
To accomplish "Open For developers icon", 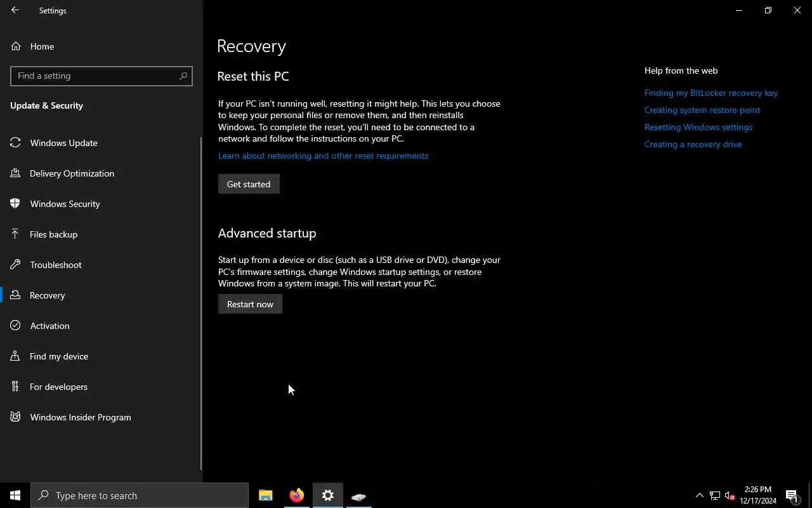I will pos(15,387).
